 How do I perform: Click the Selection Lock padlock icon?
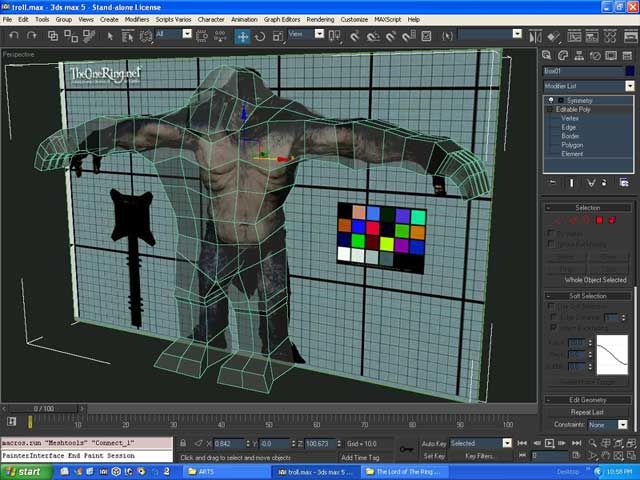pos(183,443)
